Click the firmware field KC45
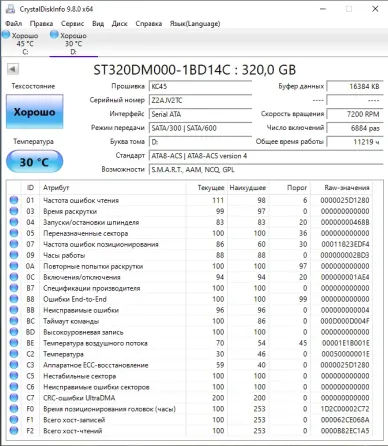 coord(200,86)
